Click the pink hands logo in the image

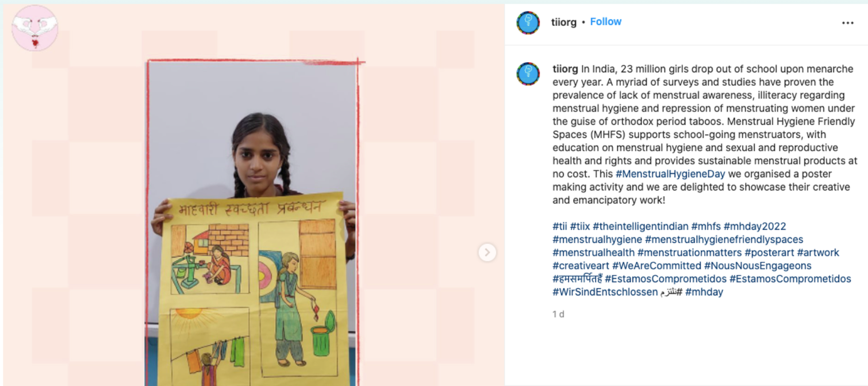[x=35, y=28]
